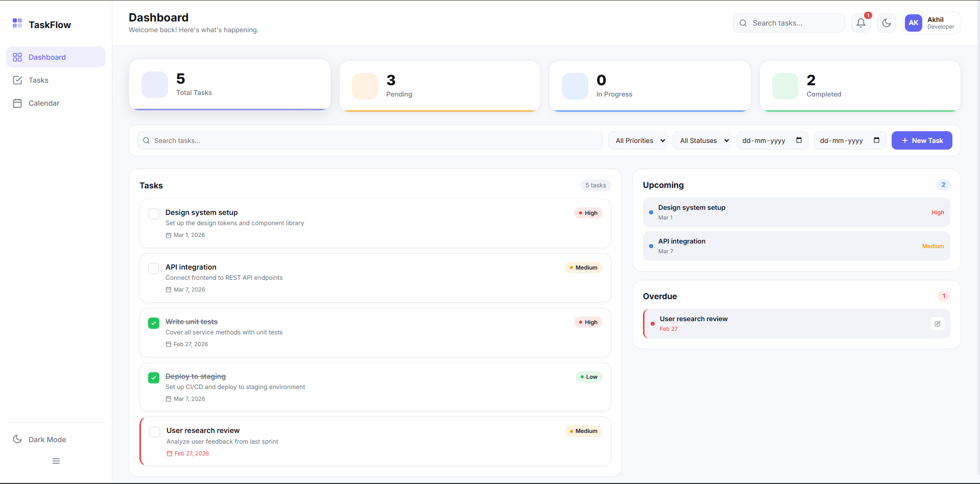Viewport: 980px width, 484px height.
Task: Open the Calendar section from sidebar
Action: pyautogui.click(x=43, y=103)
